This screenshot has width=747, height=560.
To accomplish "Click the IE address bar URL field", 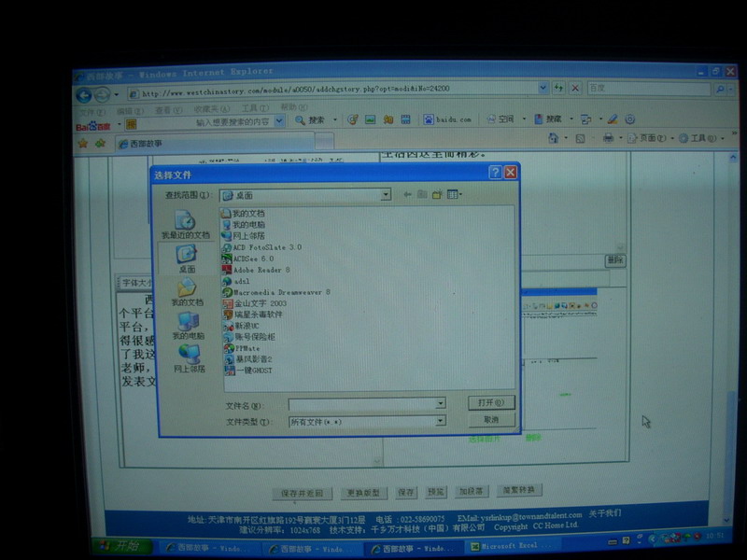I will pos(333,89).
